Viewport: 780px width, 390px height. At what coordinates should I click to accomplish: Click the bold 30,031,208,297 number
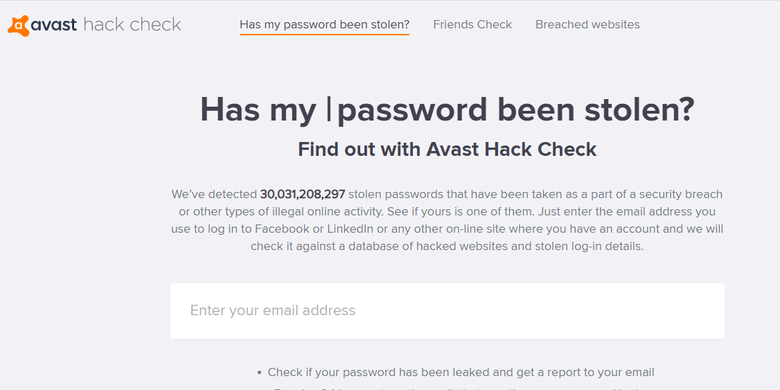coord(302,194)
